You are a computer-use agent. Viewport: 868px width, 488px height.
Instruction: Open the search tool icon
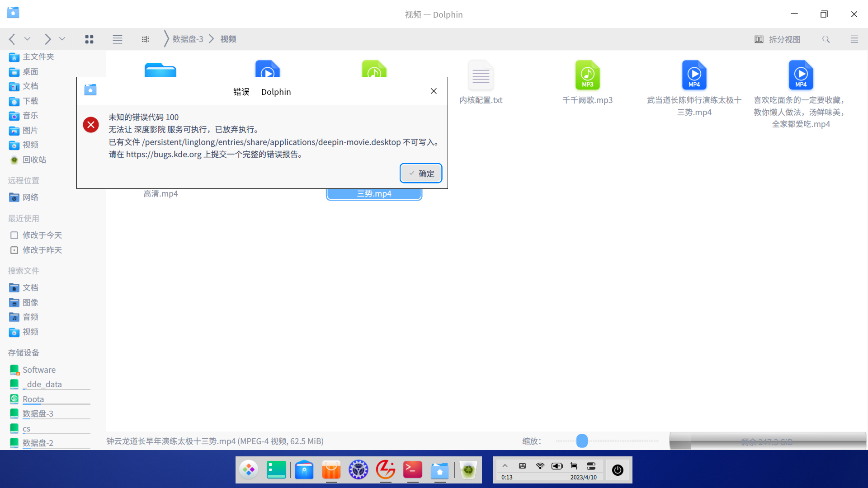[x=826, y=39]
